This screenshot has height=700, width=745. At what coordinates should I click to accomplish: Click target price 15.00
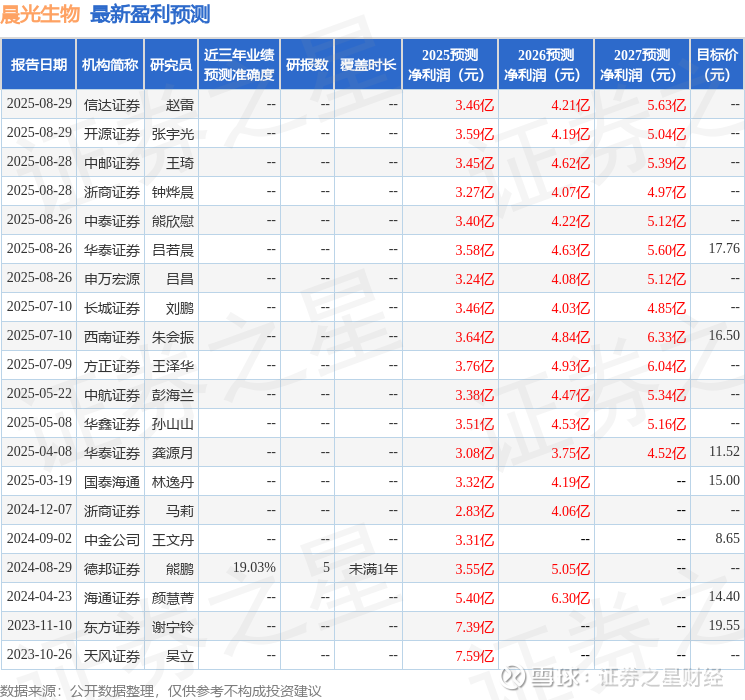724,480
